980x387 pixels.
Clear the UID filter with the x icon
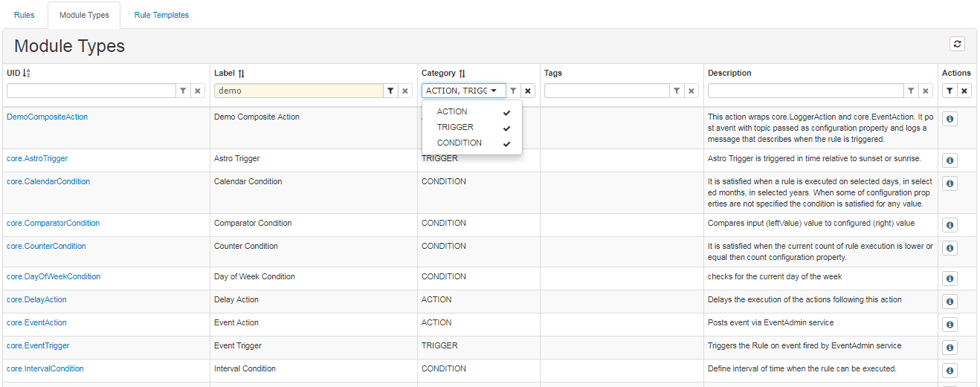pos(198,91)
